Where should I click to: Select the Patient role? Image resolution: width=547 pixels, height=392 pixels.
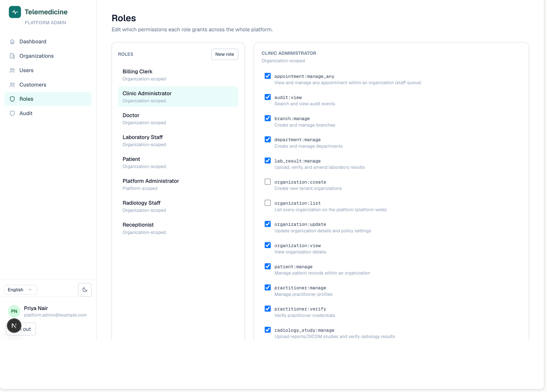coord(178,162)
